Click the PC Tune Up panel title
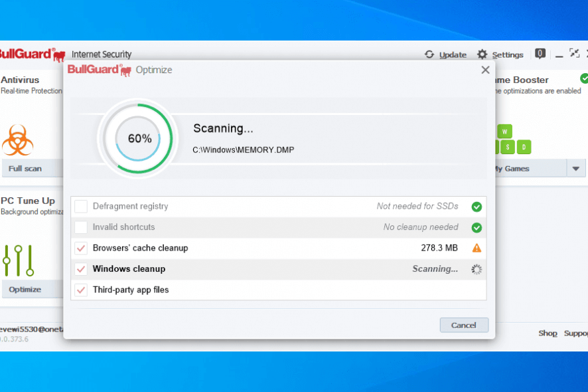The height and width of the screenshot is (392, 588). (28, 201)
